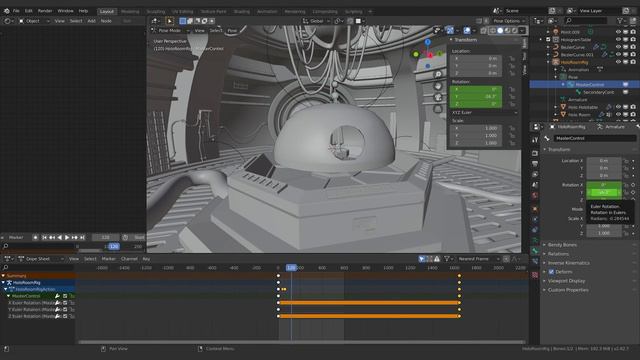Click the outliner search field
640x360 pixels.
pyautogui.click(x=587, y=20)
